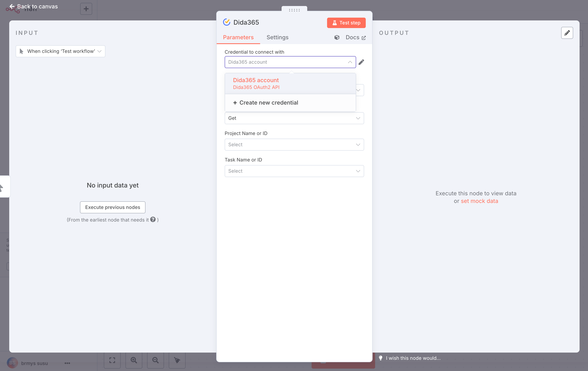This screenshot has height=371, width=588.
Task: Open the Task Name or ID select
Action: coord(294,171)
